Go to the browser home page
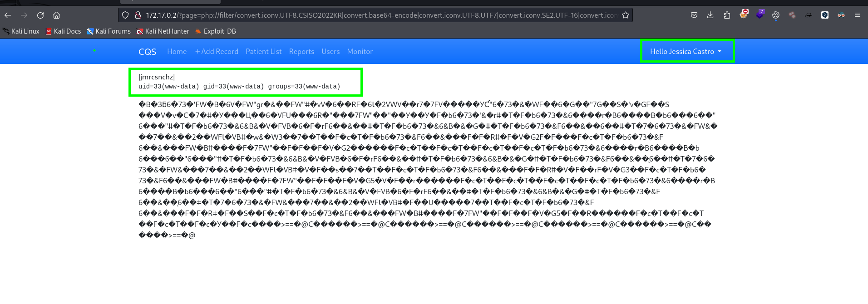Screen dimensions: 868x304 coord(56,15)
